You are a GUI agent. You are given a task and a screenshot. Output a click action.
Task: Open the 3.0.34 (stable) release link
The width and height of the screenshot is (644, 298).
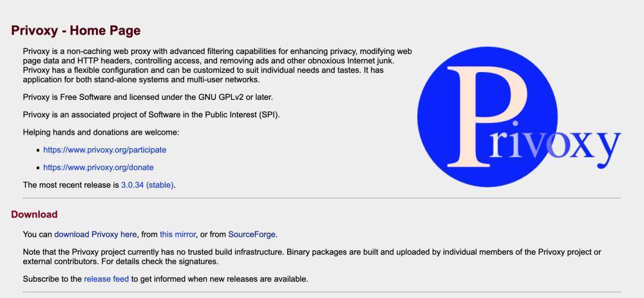pyautogui.click(x=147, y=185)
